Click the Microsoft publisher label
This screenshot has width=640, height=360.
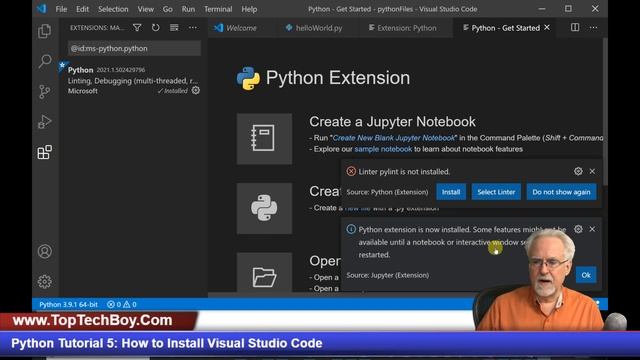[82, 91]
